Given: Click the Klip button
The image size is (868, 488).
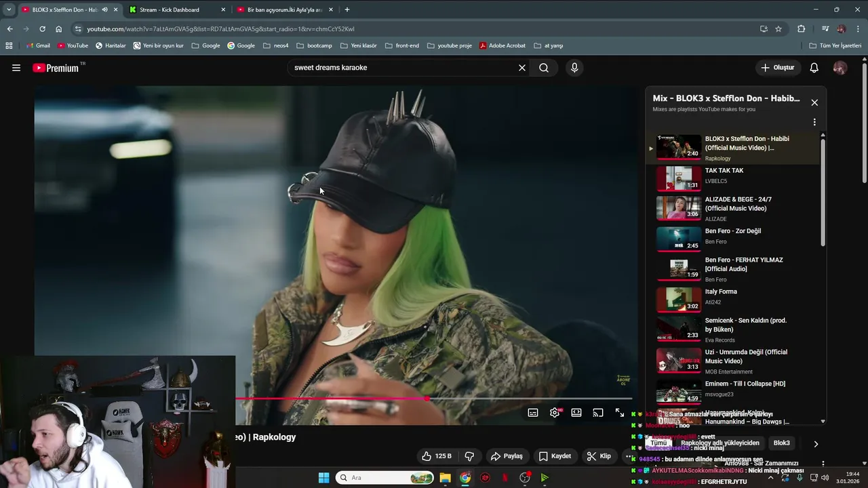Looking at the screenshot, I should 599,456.
